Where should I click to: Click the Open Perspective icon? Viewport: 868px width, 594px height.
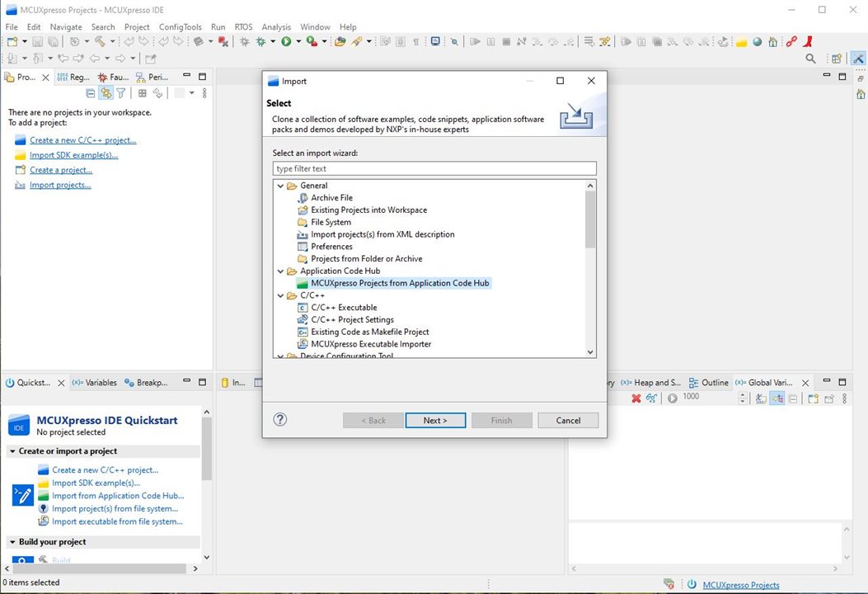click(x=836, y=59)
